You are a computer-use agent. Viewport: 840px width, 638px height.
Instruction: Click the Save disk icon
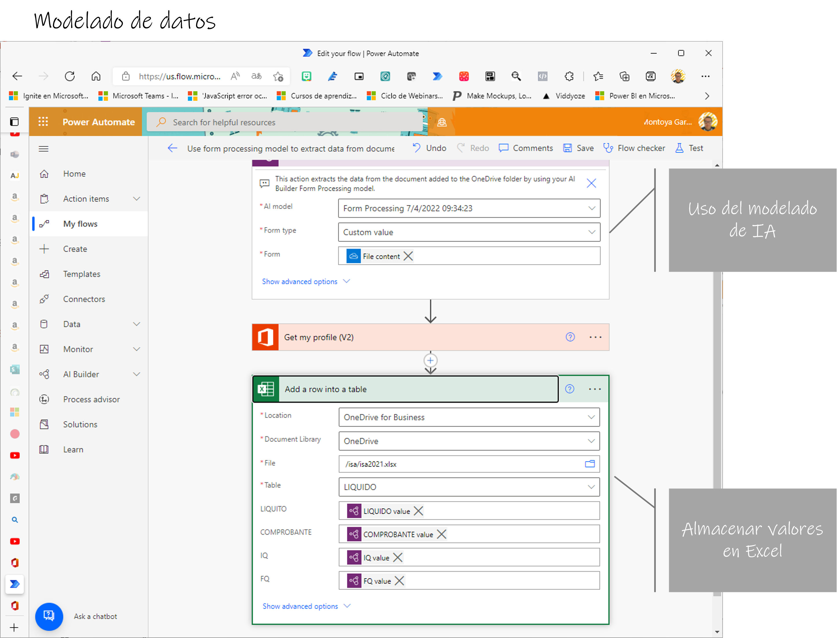tap(567, 148)
